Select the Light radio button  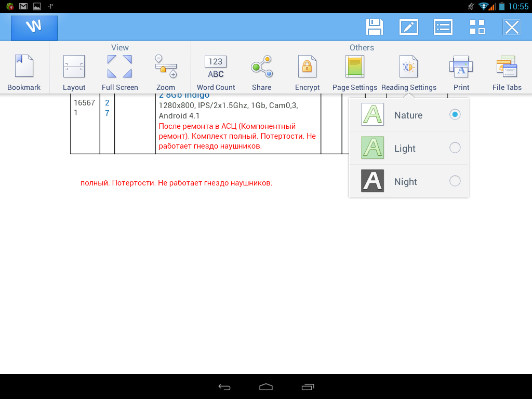click(x=455, y=148)
